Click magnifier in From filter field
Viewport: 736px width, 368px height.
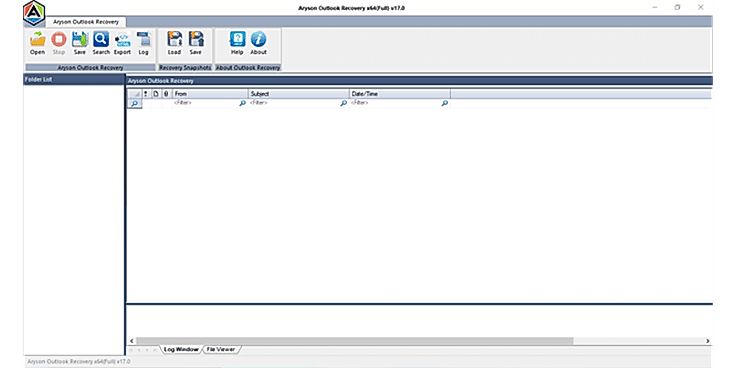coord(242,103)
